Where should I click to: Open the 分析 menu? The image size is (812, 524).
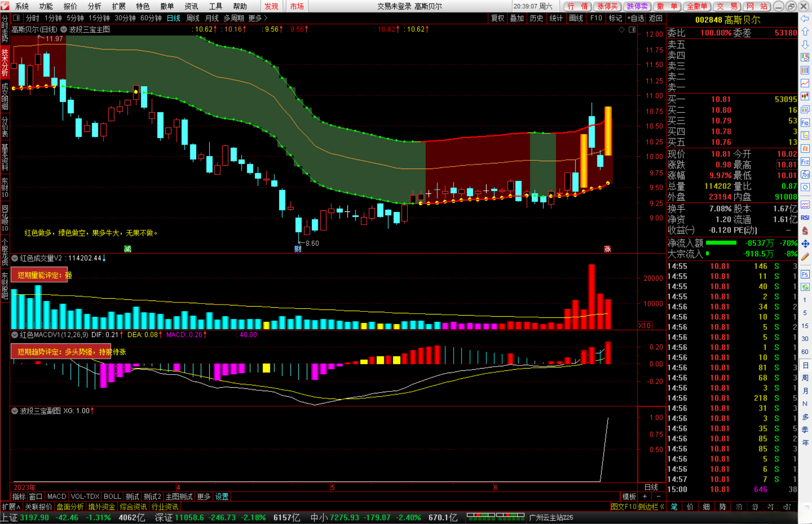click(x=94, y=6)
